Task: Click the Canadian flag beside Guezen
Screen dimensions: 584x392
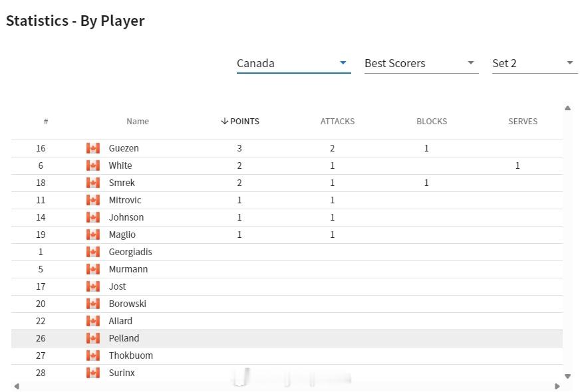Action: [x=93, y=148]
